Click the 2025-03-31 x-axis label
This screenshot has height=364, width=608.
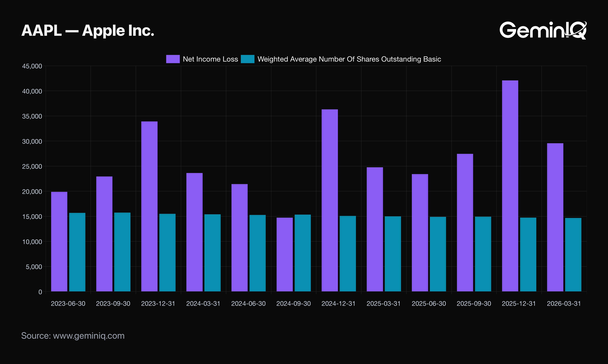click(x=384, y=304)
